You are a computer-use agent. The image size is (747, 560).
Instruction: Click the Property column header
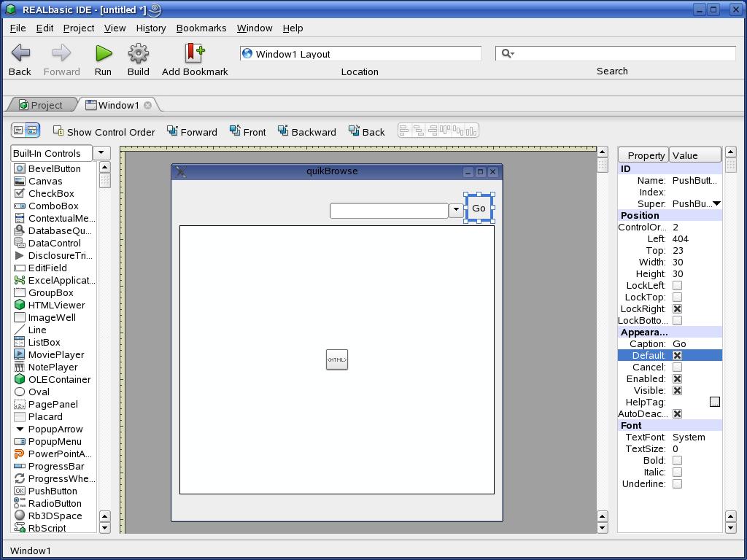(643, 155)
